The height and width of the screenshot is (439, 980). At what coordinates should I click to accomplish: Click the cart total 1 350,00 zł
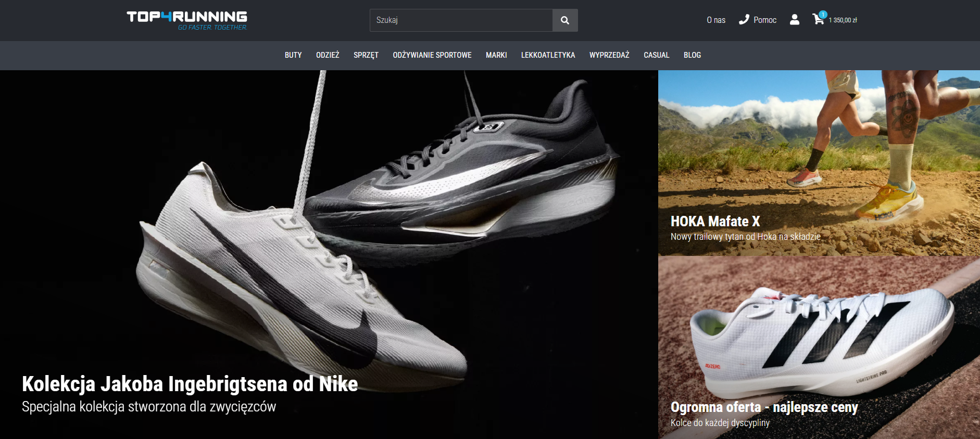click(843, 20)
